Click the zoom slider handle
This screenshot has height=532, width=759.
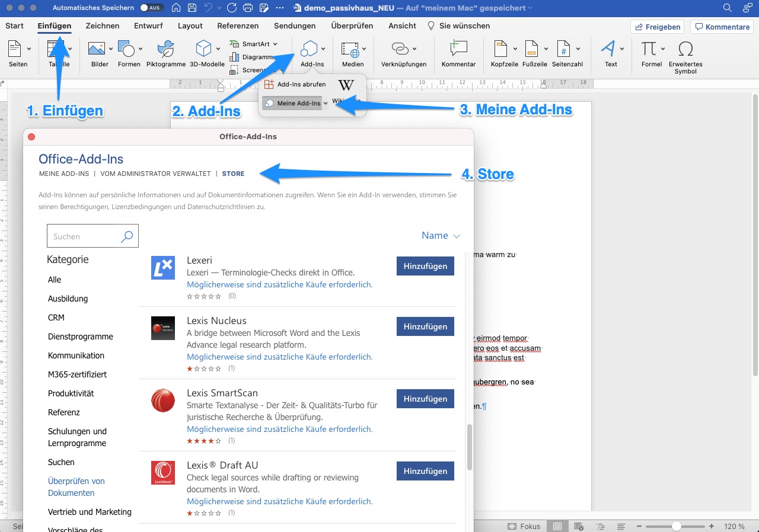676,526
